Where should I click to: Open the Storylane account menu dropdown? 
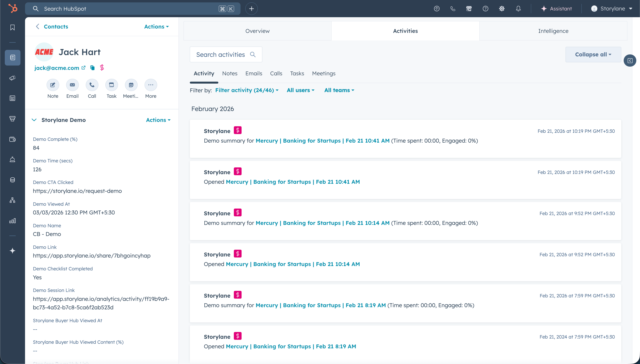coord(611,9)
